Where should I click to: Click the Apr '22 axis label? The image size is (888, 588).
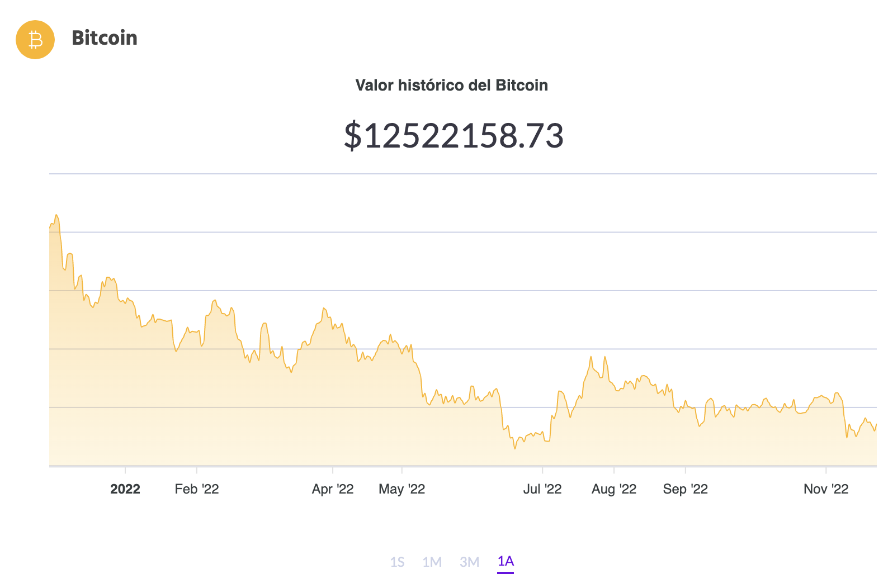click(x=333, y=489)
